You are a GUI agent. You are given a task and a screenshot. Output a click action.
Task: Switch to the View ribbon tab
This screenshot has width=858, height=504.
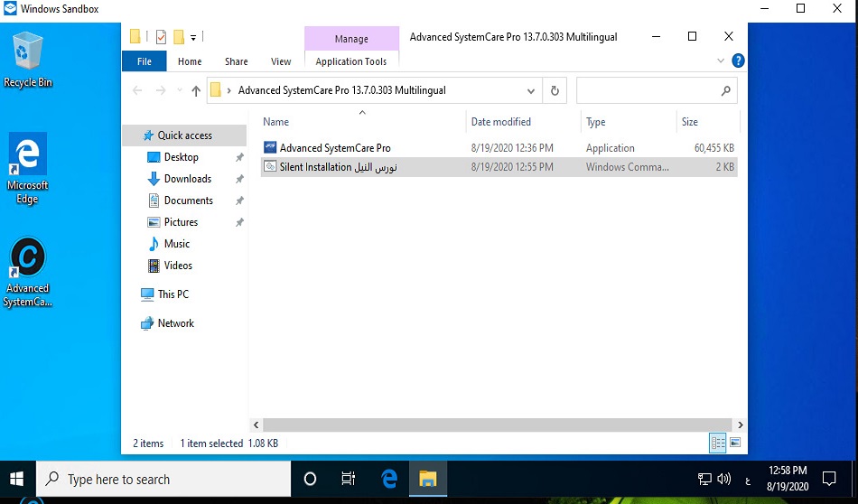[x=281, y=61]
